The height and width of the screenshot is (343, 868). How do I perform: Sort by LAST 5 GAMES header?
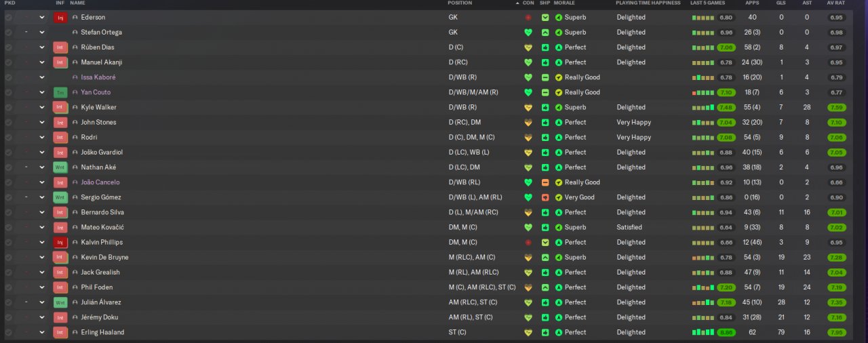coord(708,3)
